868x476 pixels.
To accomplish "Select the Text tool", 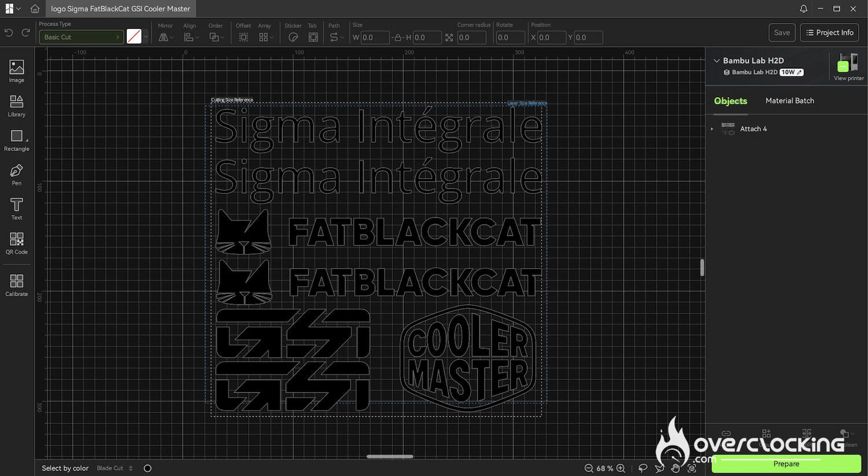I will click(17, 209).
